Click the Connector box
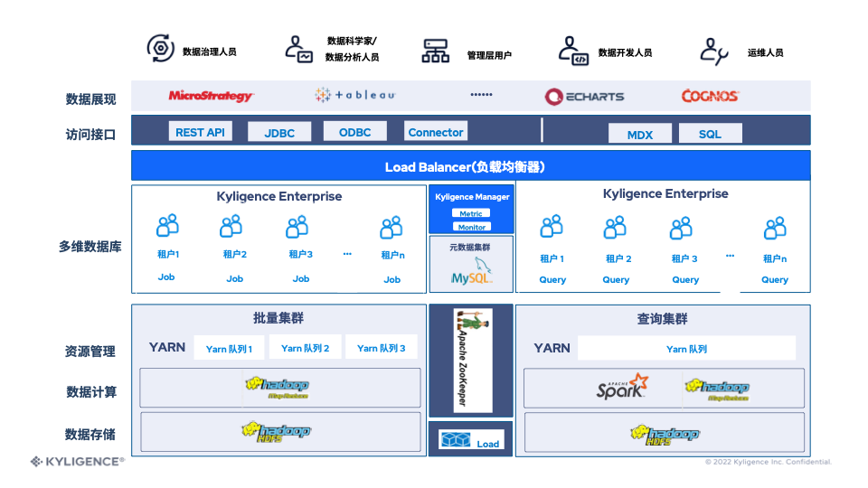Image resolution: width=868 pixels, height=488 pixels. (x=436, y=132)
